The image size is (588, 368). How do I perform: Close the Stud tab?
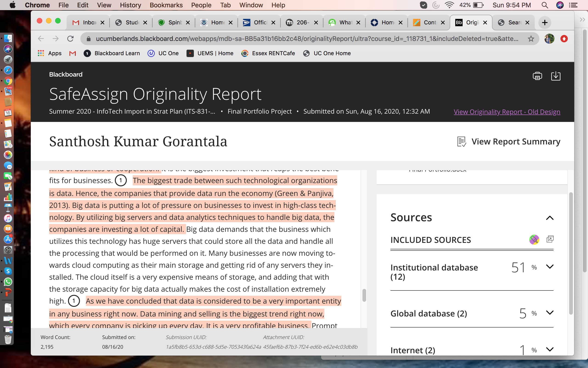145,23
